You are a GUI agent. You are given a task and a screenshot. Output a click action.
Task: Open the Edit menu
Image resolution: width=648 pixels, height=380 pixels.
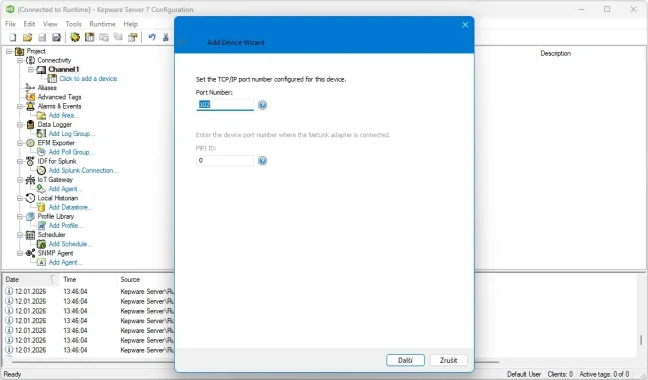coord(29,24)
